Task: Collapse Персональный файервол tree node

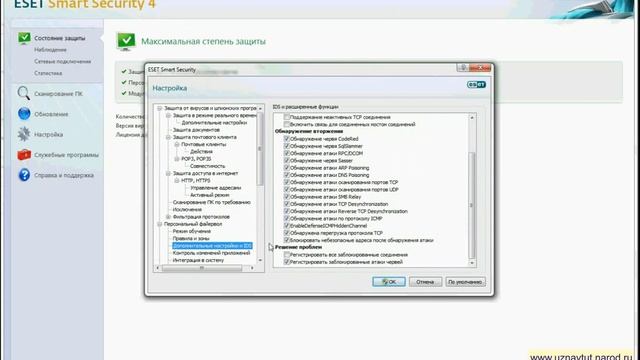Action: [x=160, y=224]
